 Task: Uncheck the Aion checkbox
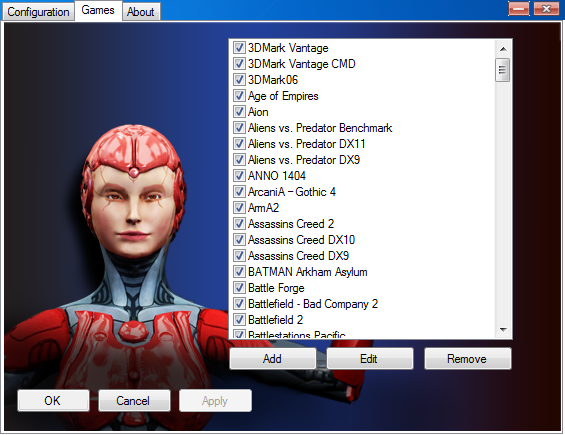tap(239, 111)
